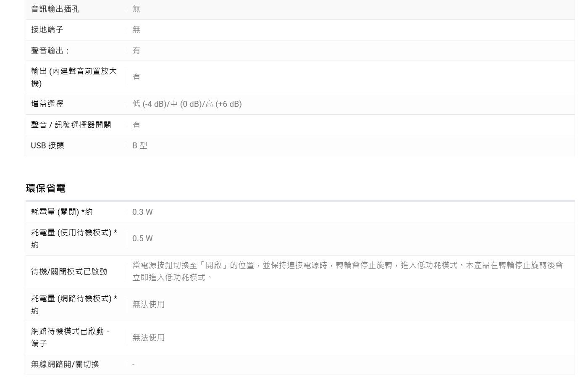
Task: Select 無法使用 in the 耗電量 (網路待機模式) row
Action: [x=148, y=304]
